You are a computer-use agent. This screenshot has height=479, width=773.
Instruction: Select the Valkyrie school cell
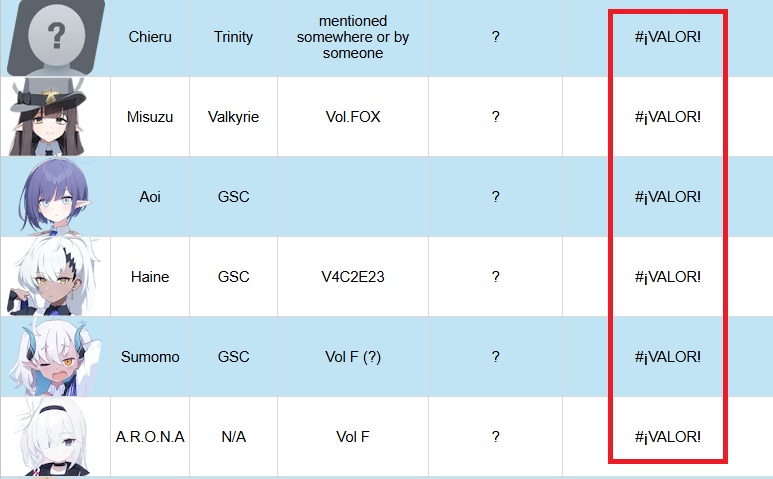pos(234,117)
